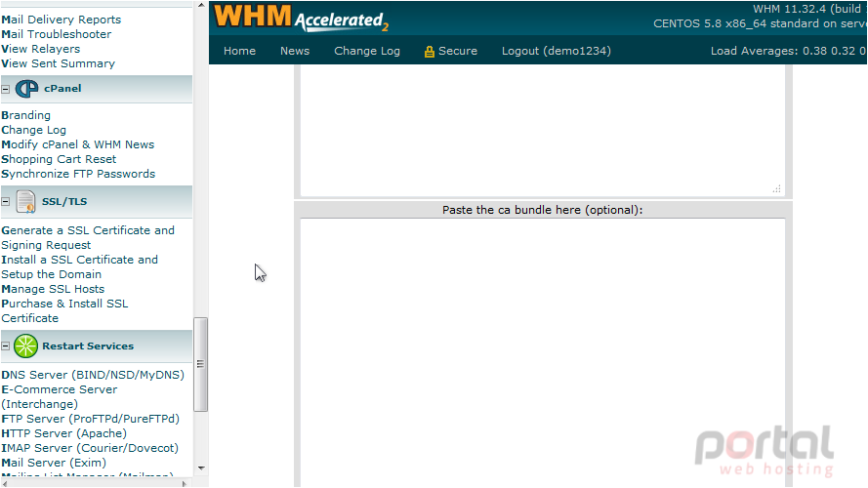Open Modify cPanel & WHM News

pos(77,144)
